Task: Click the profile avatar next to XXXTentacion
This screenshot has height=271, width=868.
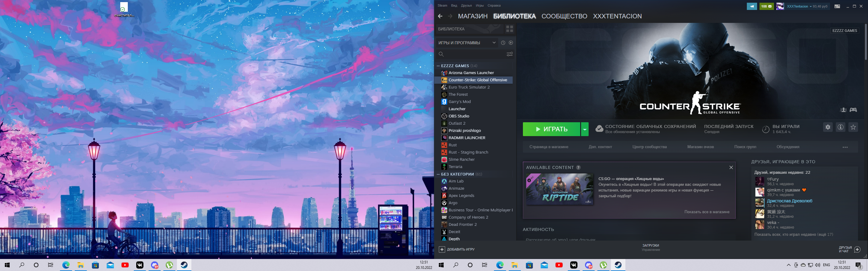Action: (780, 6)
